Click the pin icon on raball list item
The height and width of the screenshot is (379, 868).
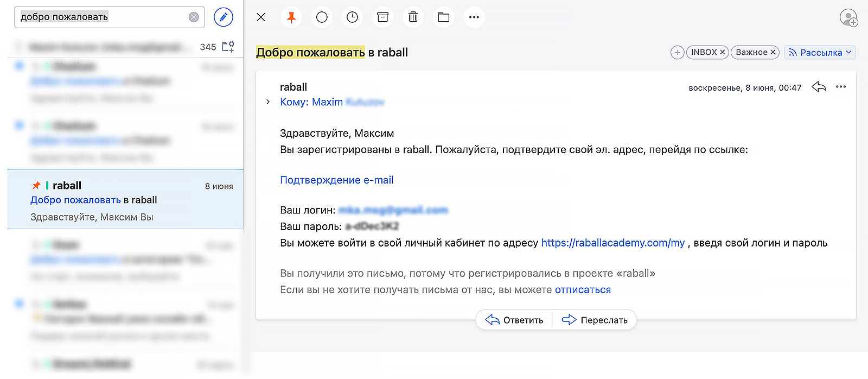tap(36, 186)
